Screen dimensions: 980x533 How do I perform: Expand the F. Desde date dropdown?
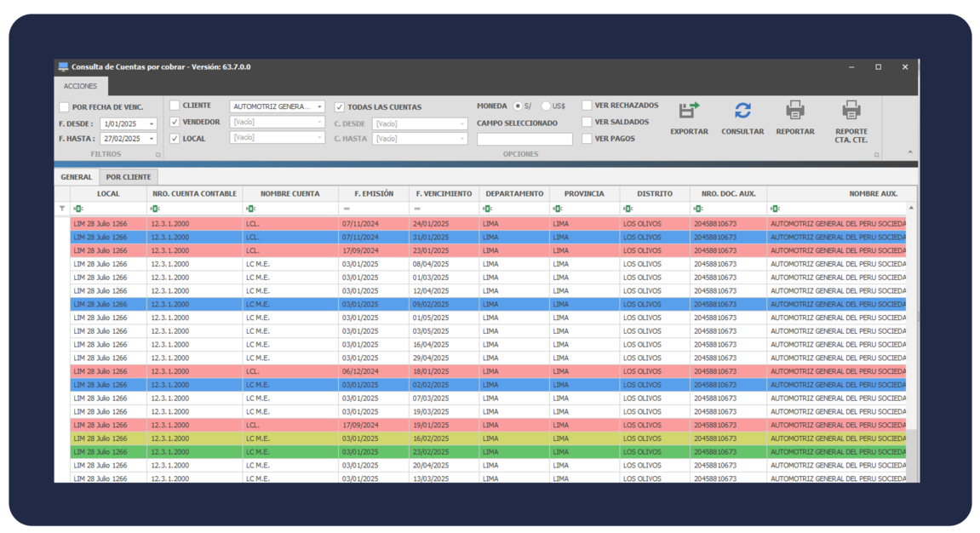click(x=152, y=124)
